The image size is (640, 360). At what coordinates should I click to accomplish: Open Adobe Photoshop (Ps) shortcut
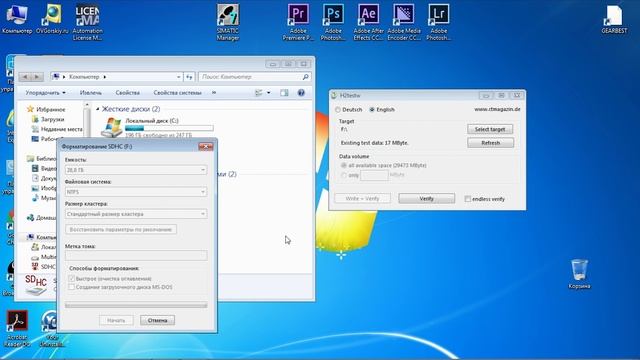pos(333,22)
